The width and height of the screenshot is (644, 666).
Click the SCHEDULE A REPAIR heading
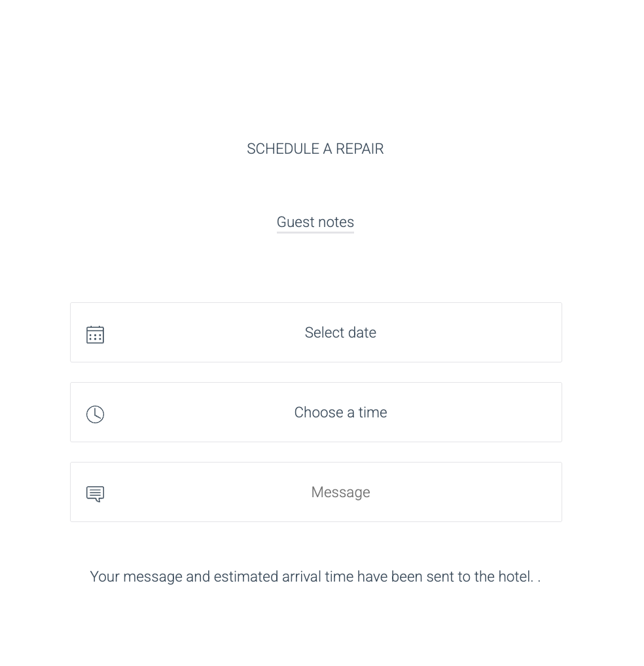coord(315,149)
